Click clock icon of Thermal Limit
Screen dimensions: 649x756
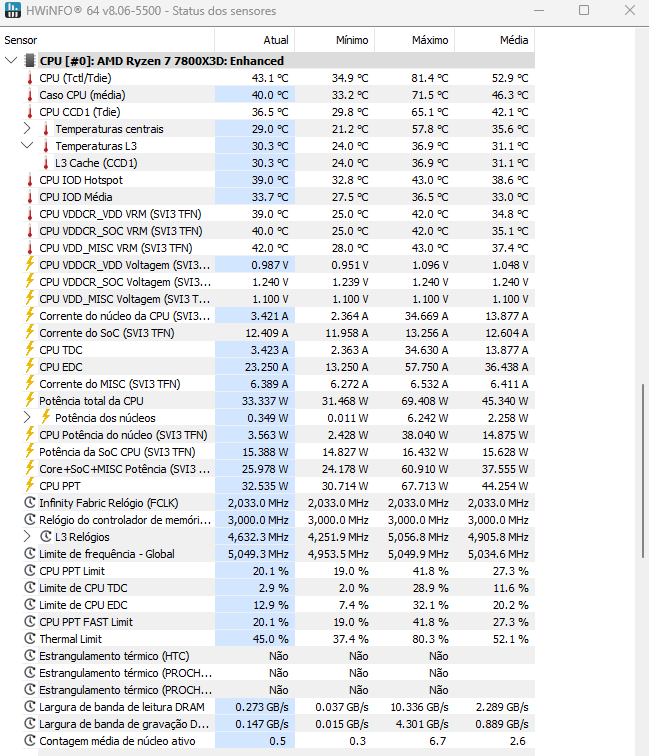pyautogui.click(x=30, y=638)
